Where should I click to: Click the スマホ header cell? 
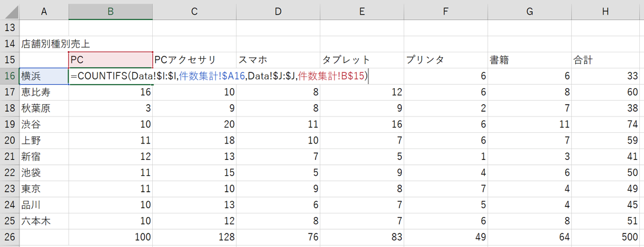pos(278,60)
